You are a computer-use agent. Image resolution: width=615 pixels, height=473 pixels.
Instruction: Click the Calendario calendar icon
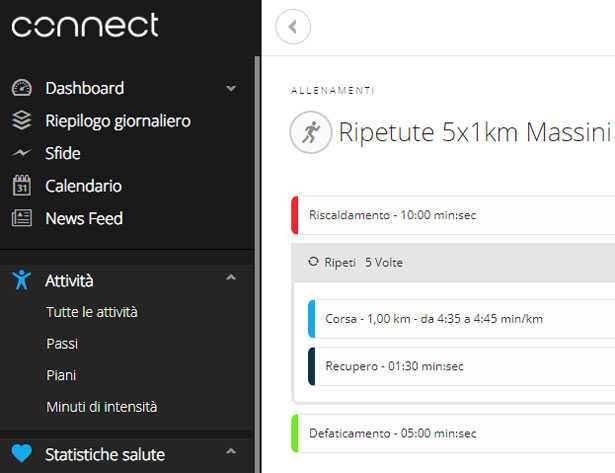click(22, 185)
